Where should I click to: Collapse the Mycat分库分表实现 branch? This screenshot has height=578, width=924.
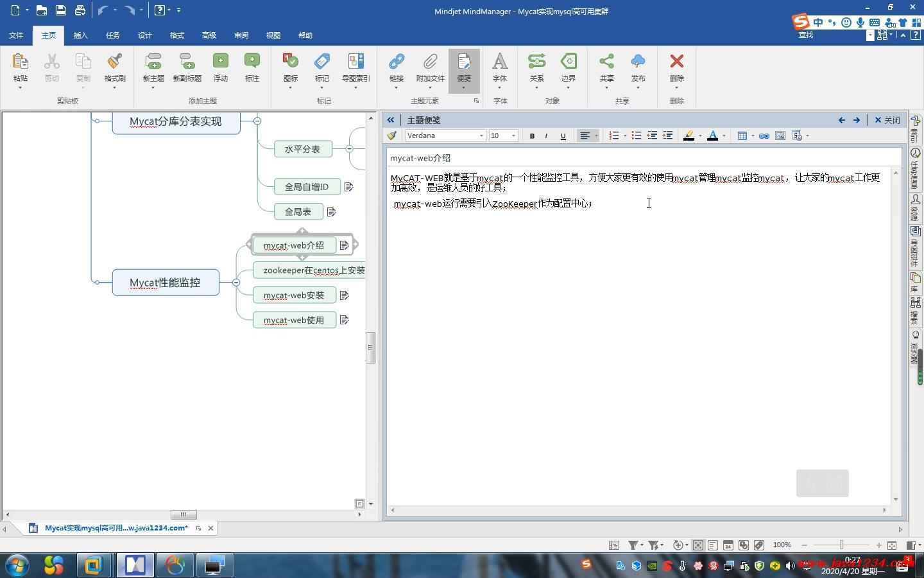pos(257,121)
